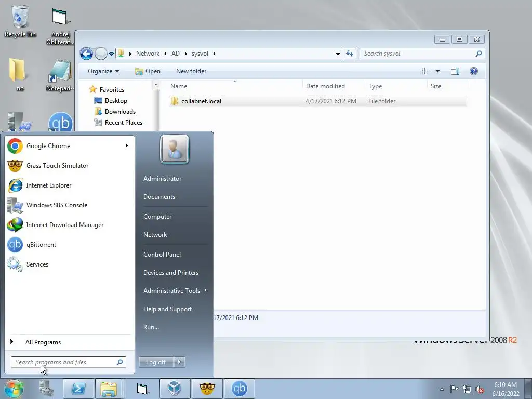Select Recycle Bin desktop icon
Image resolution: width=532 pixels, height=399 pixels.
pos(20,21)
